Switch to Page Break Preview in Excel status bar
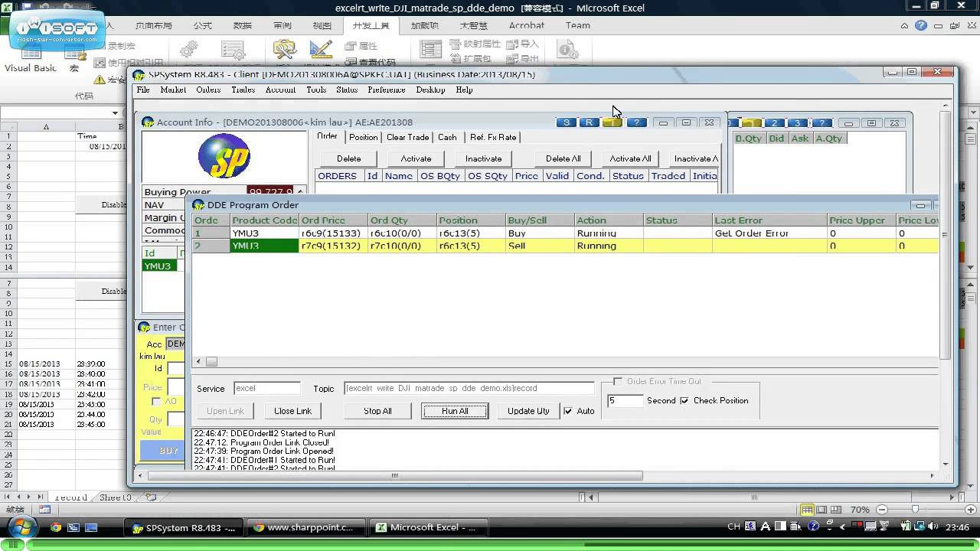This screenshot has height=551, width=980. 836,510
